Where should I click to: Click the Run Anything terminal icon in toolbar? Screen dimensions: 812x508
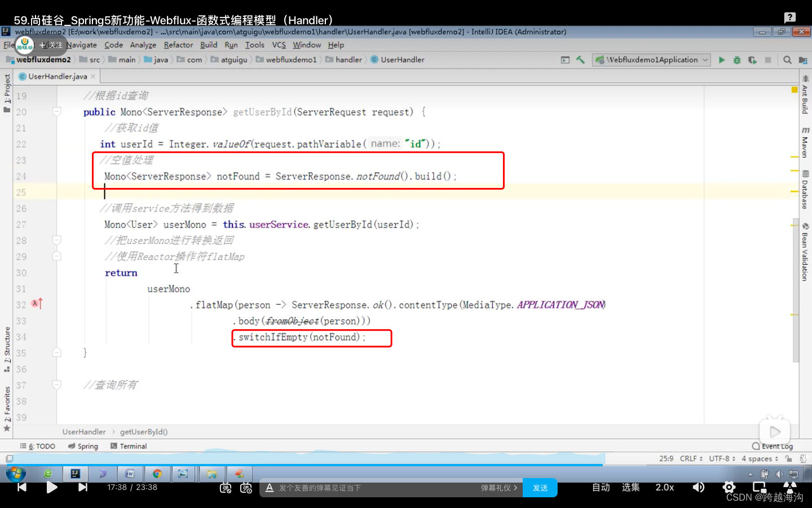(x=565, y=60)
